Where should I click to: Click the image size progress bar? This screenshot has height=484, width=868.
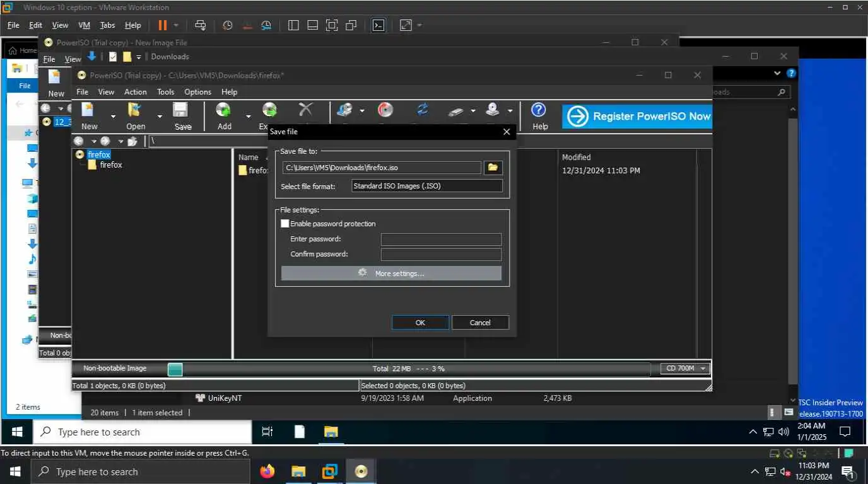coord(409,369)
